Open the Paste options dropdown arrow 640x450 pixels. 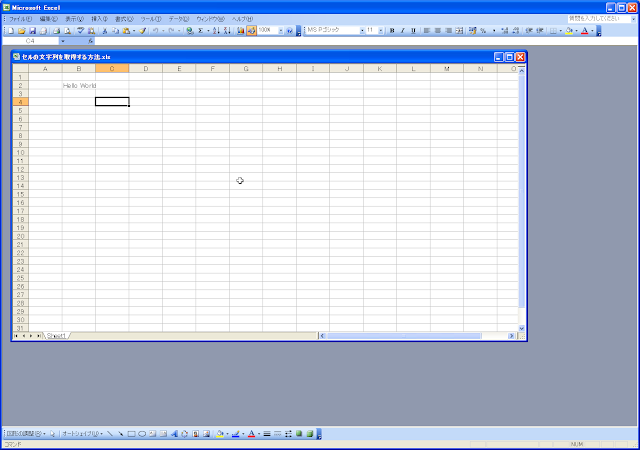pyautogui.click(x=133, y=31)
